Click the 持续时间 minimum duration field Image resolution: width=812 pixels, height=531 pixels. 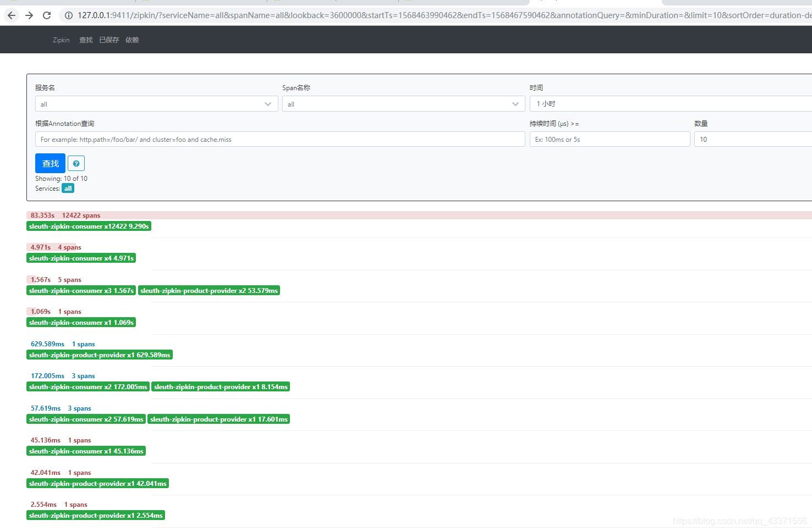click(610, 139)
